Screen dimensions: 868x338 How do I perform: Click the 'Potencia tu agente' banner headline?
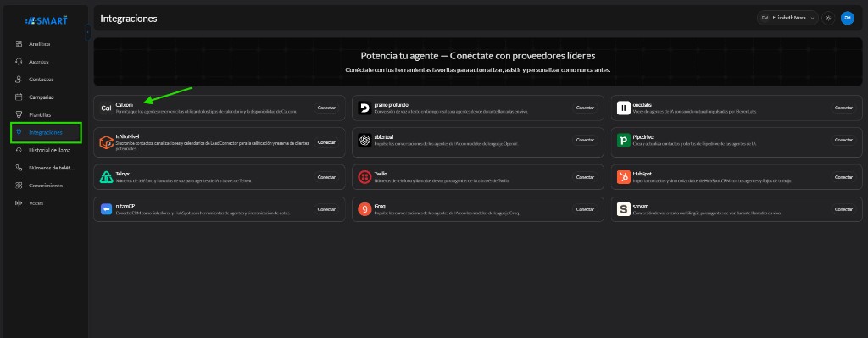coord(478,56)
